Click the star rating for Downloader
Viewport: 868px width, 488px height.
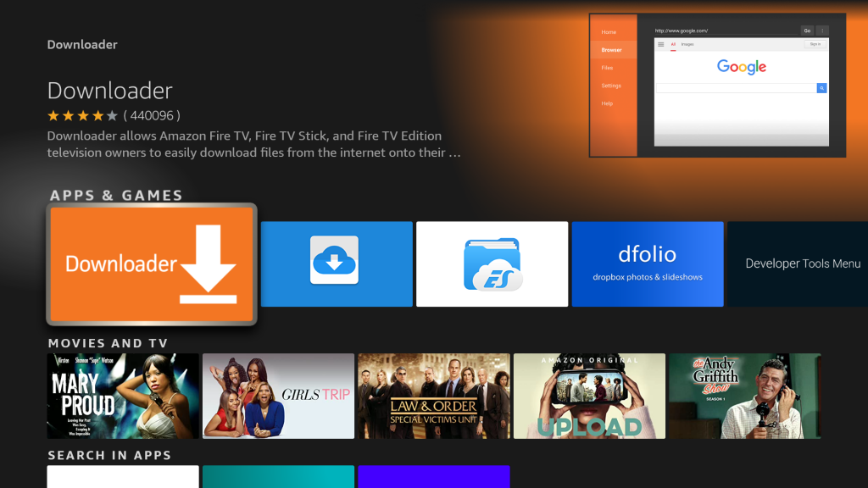(82, 115)
